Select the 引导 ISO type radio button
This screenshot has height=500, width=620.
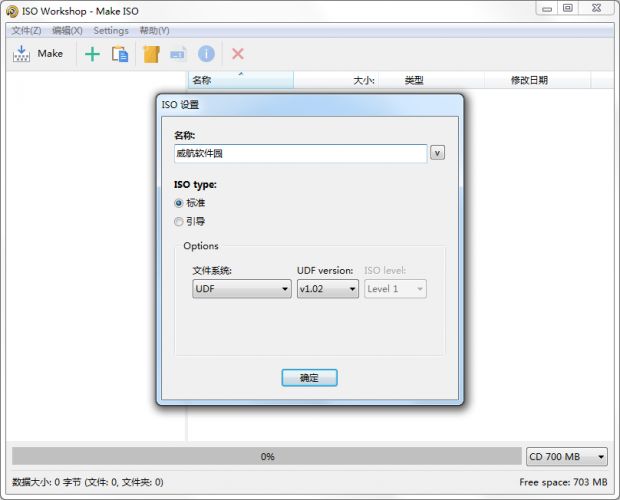(179, 221)
